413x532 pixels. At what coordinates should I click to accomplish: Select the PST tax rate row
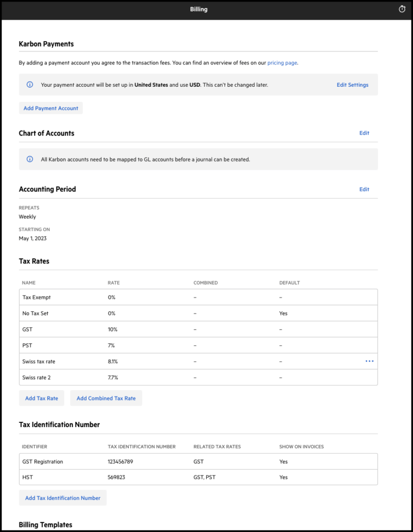198,345
